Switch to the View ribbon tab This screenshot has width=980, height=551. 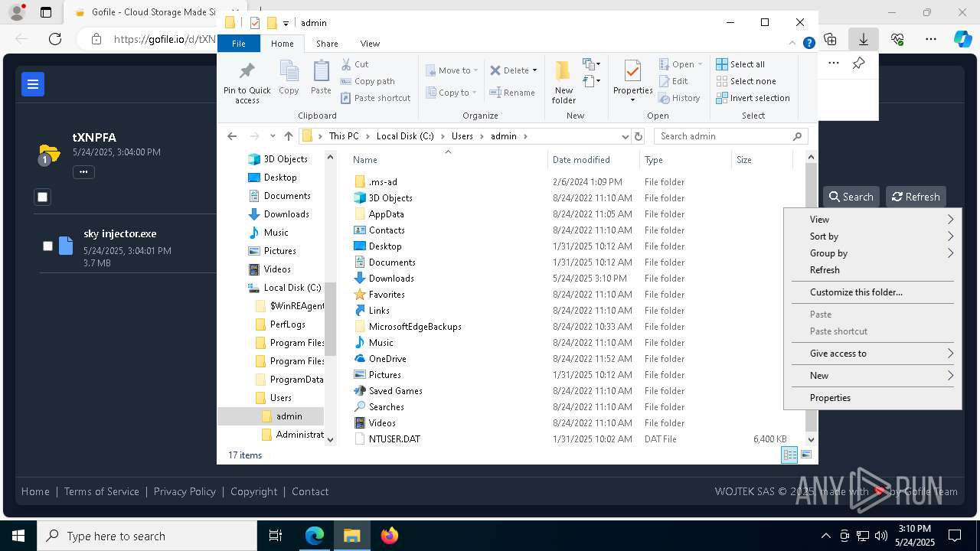[370, 44]
